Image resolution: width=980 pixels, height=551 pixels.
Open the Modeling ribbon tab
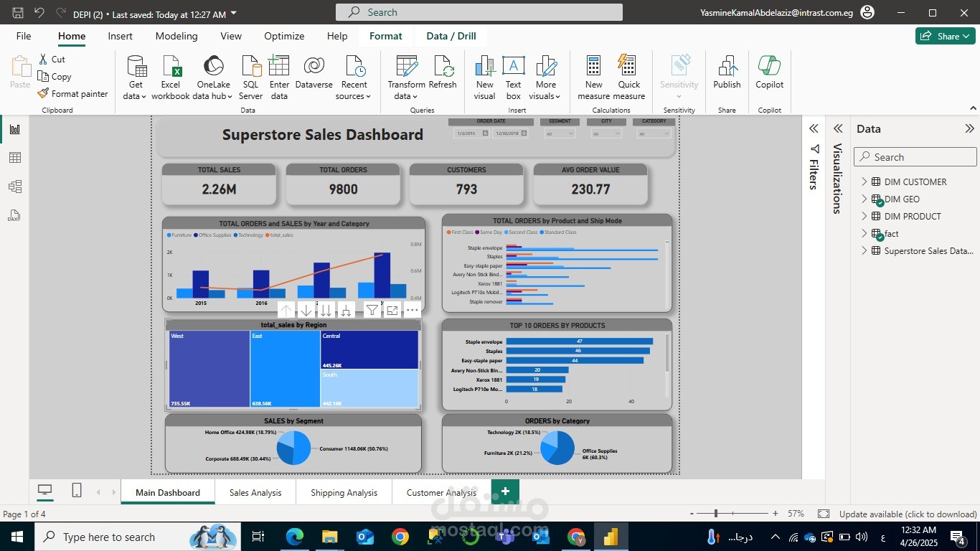(x=176, y=36)
